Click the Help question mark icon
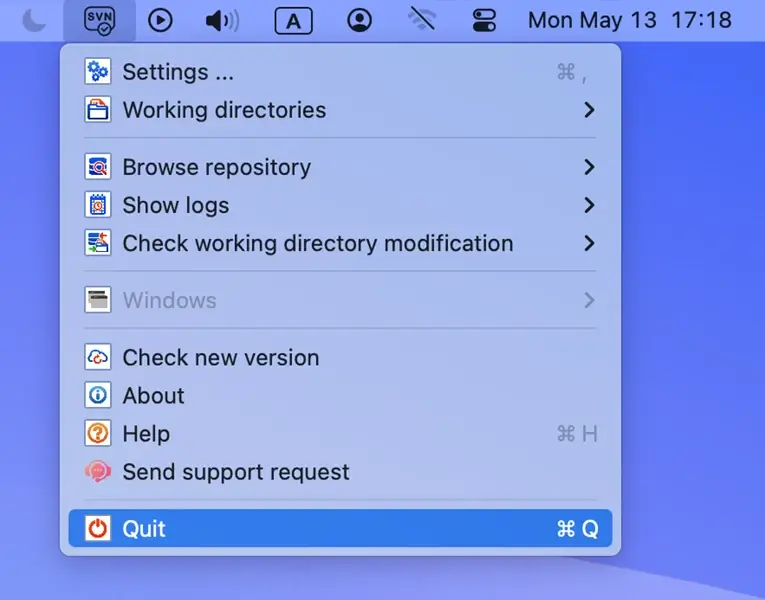 click(x=98, y=433)
